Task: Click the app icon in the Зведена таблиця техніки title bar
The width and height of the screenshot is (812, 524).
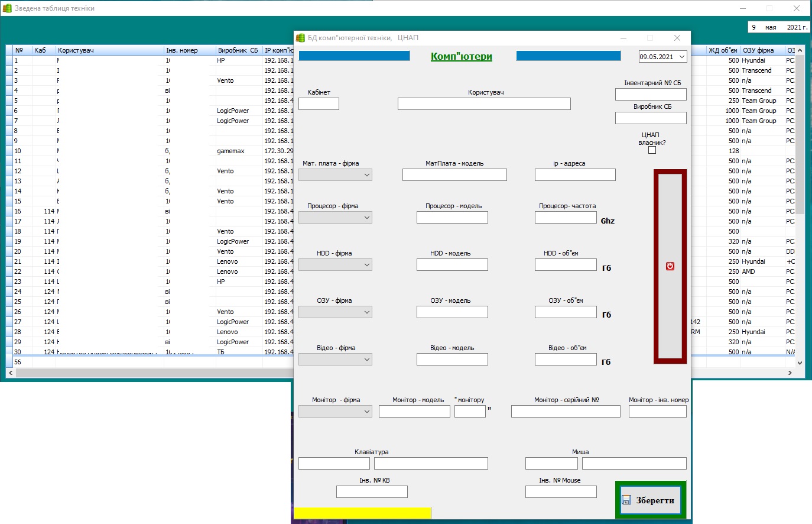Action: [7, 8]
